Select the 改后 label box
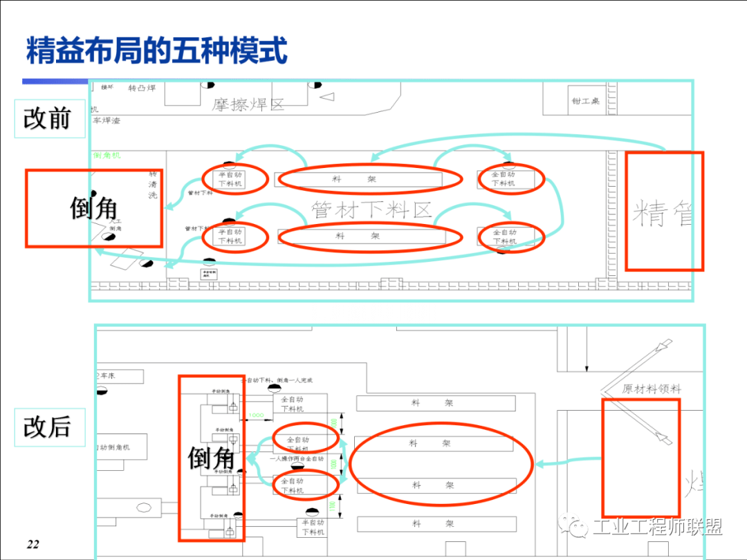The height and width of the screenshot is (560, 747). [x=50, y=427]
